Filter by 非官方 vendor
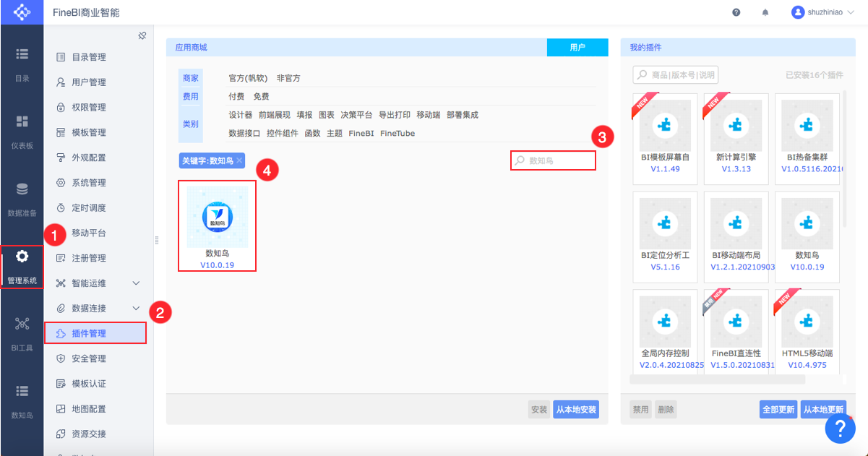This screenshot has width=868, height=456. (288, 78)
